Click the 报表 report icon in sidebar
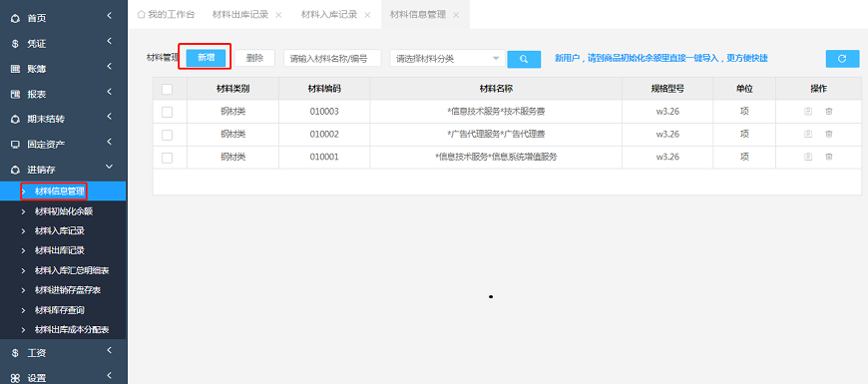 (x=16, y=94)
